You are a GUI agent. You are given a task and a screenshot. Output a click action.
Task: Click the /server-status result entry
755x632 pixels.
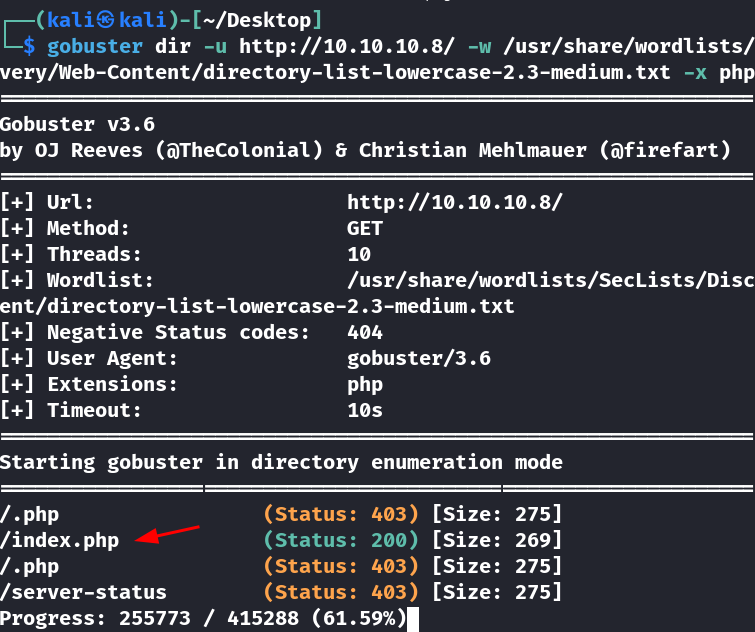pos(83,592)
